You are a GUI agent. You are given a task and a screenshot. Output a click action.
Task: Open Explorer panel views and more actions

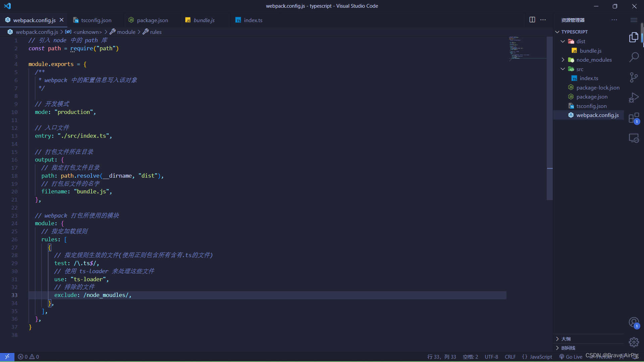[614, 20]
